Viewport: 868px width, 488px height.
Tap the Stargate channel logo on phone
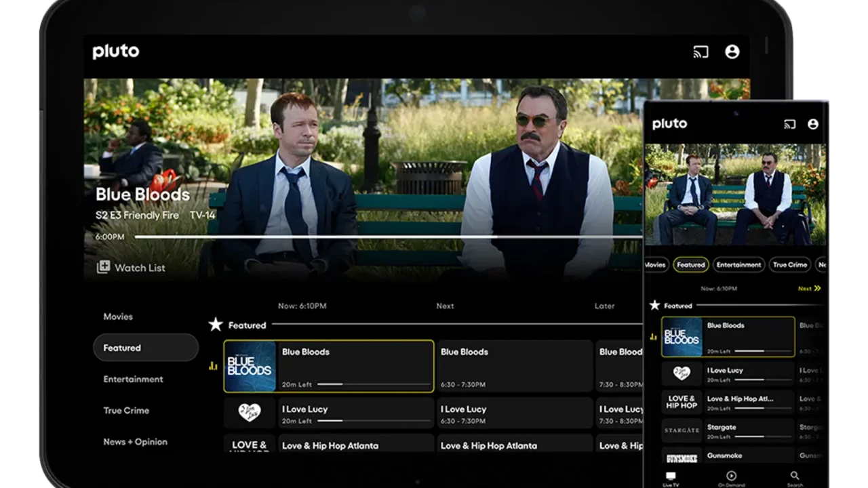coord(682,430)
